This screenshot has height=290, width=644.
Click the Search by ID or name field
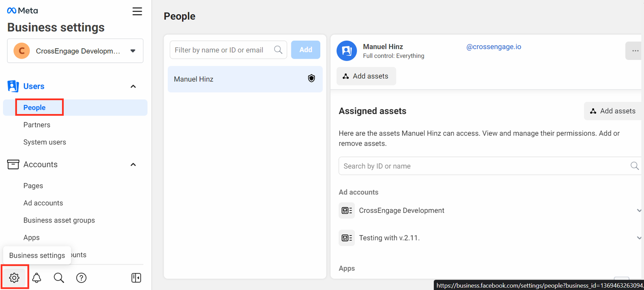pyautogui.click(x=490, y=166)
